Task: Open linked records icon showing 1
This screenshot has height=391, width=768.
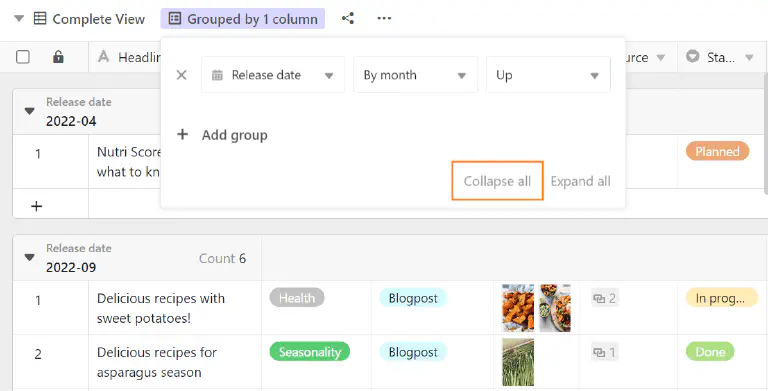Action: coord(604,352)
